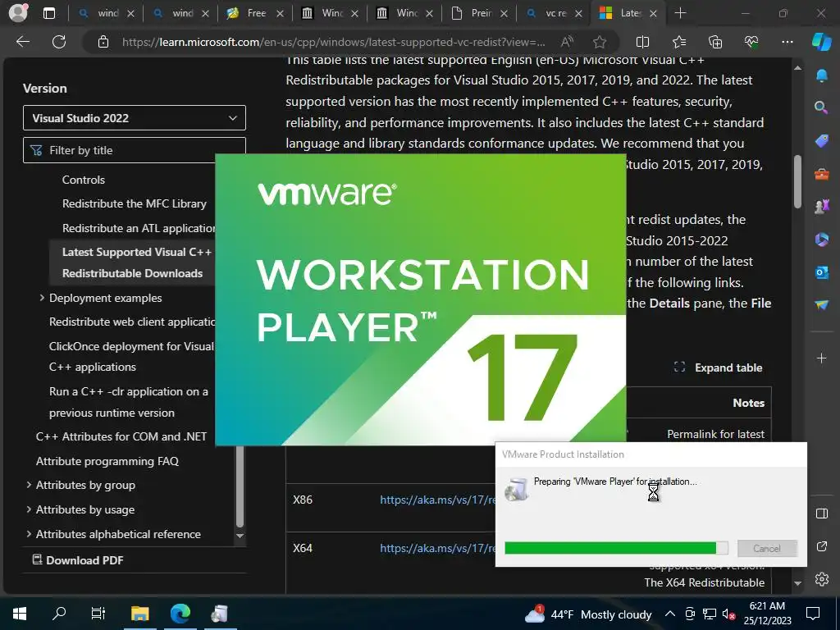This screenshot has height=630, width=840.
Task: Open 'Attribute programming FAQ' entry
Action: [x=107, y=461]
